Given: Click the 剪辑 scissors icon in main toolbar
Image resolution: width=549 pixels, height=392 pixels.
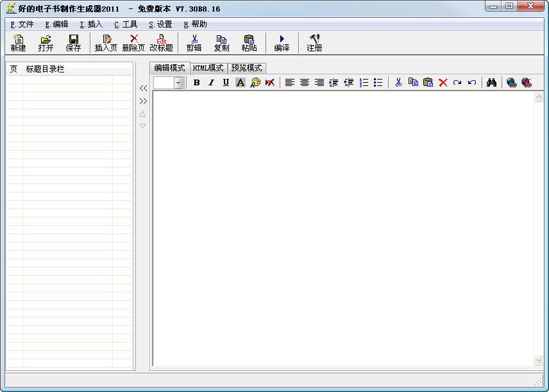Looking at the screenshot, I should pos(194,43).
